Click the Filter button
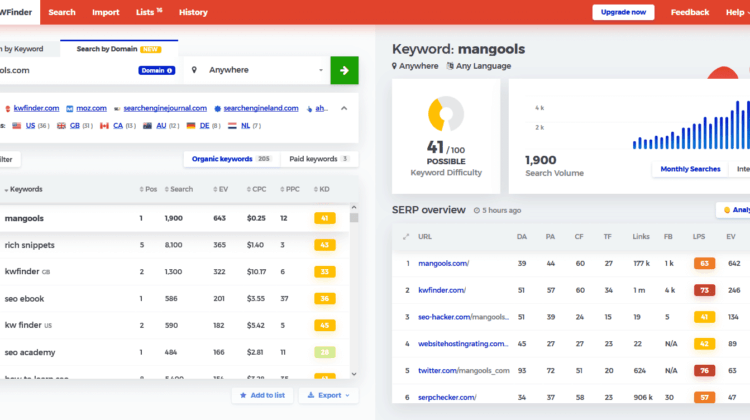Image resolution: width=750 pixels, height=420 pixels. coord(8,159)
